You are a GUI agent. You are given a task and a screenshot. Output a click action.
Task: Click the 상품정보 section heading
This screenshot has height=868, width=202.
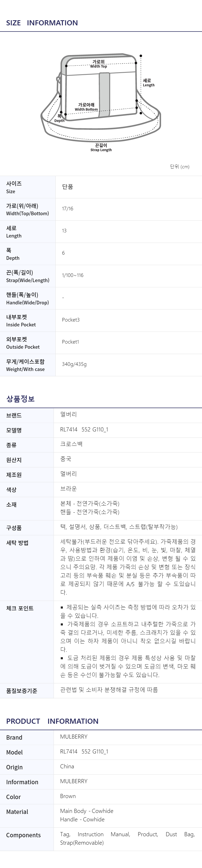[21, 399]
